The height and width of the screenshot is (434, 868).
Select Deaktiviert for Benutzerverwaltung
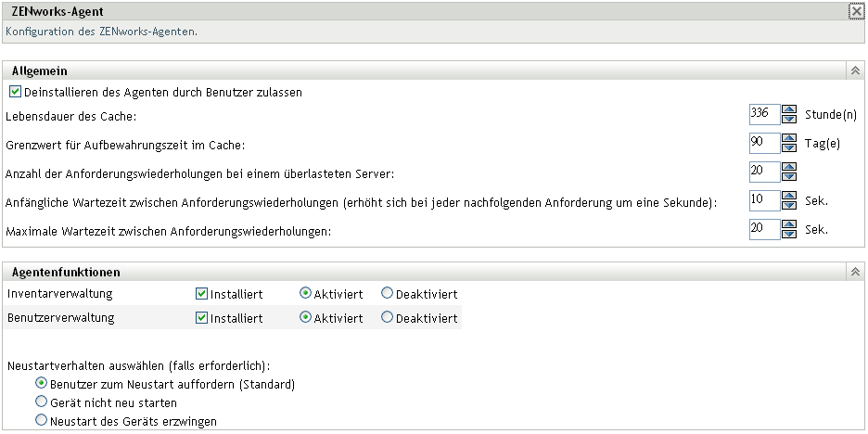click(387, 318)
